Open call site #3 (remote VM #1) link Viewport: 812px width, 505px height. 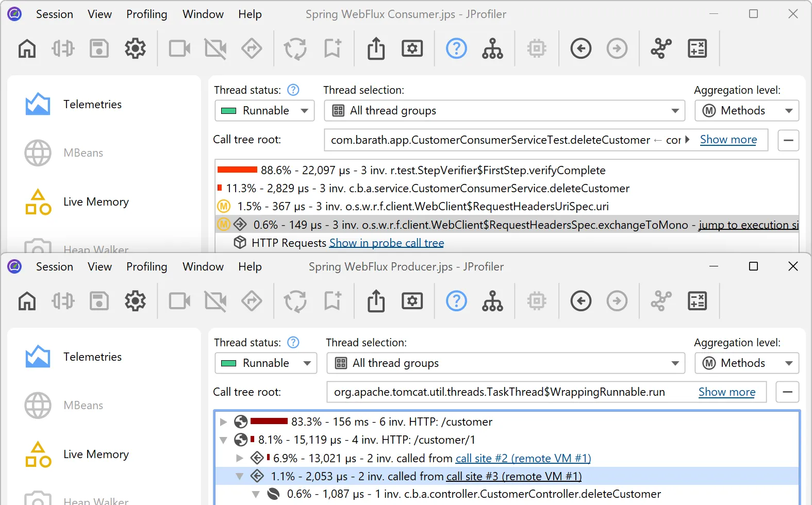click(514, 477)
